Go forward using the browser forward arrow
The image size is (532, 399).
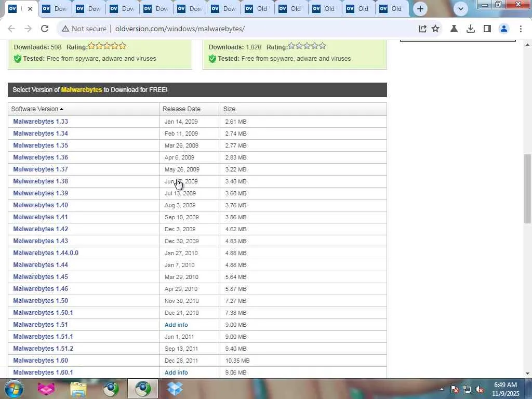pyautogui.click(x=28, y=29)
